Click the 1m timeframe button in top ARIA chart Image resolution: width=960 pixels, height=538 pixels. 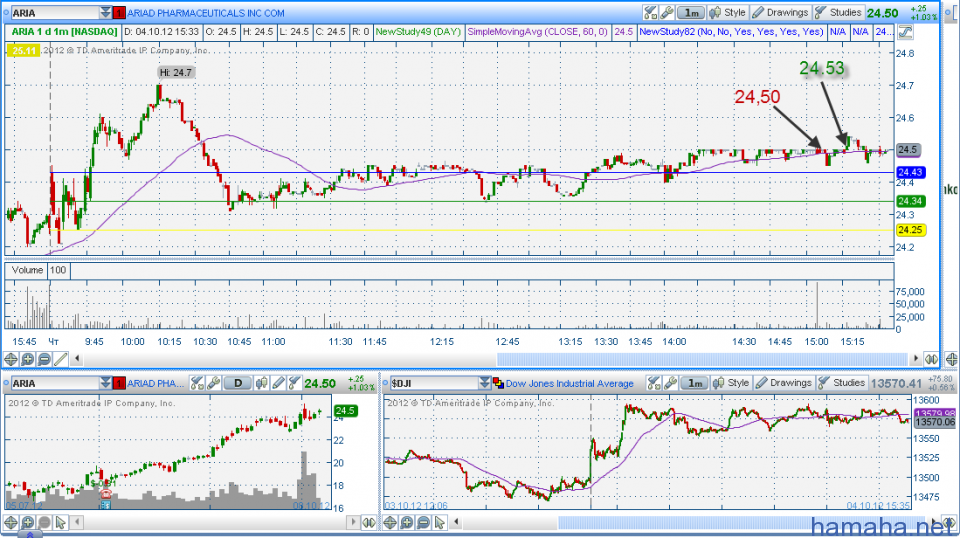pos(691,12)
